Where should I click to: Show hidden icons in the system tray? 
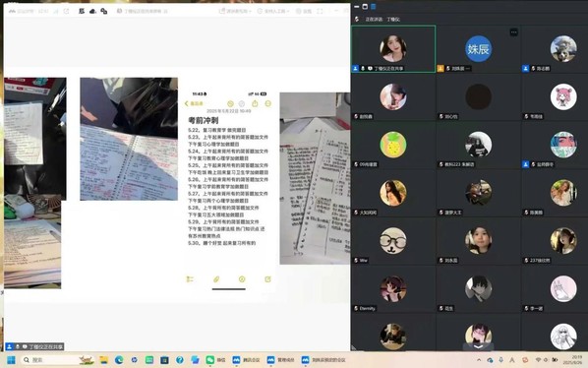479,360
